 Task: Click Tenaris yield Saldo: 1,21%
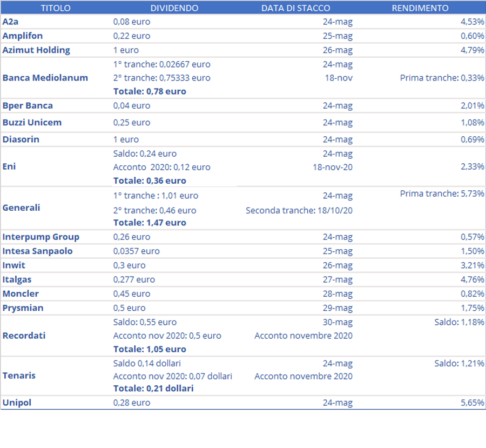click(x=459, y=364)
